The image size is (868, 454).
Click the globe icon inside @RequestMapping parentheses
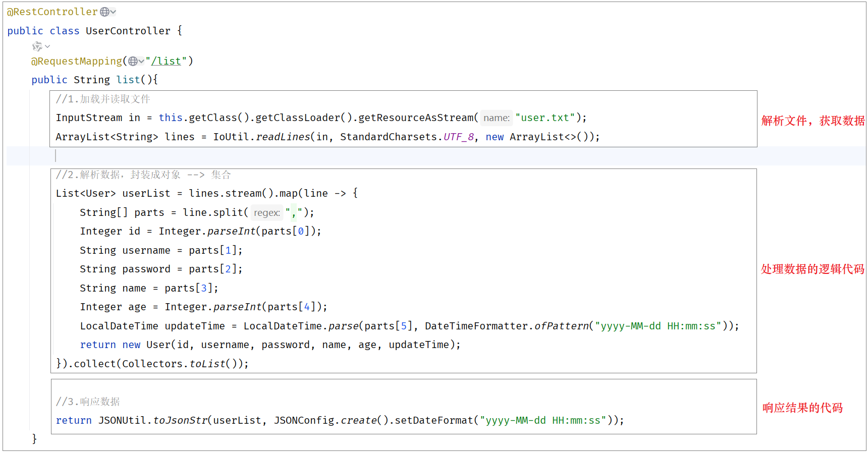(133, 61)
